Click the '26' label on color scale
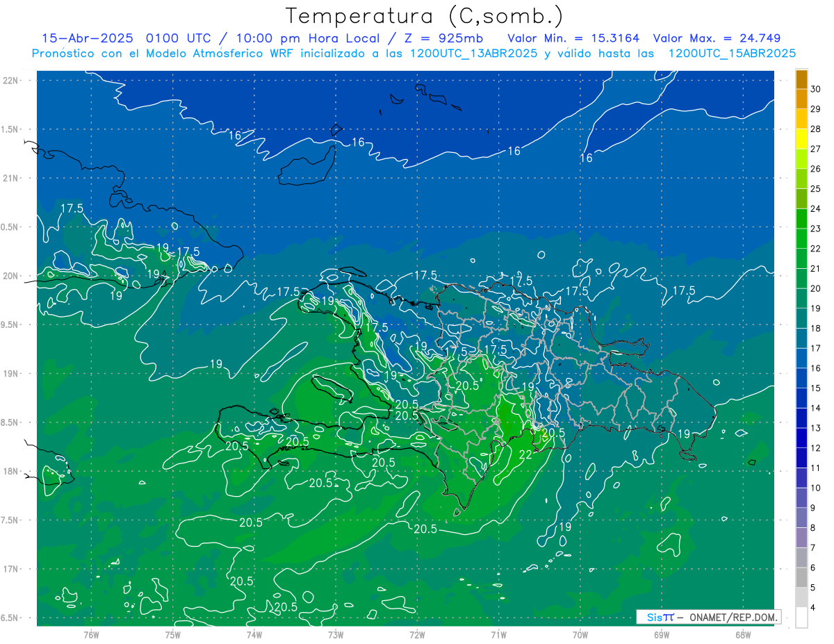 coord(816,169)
